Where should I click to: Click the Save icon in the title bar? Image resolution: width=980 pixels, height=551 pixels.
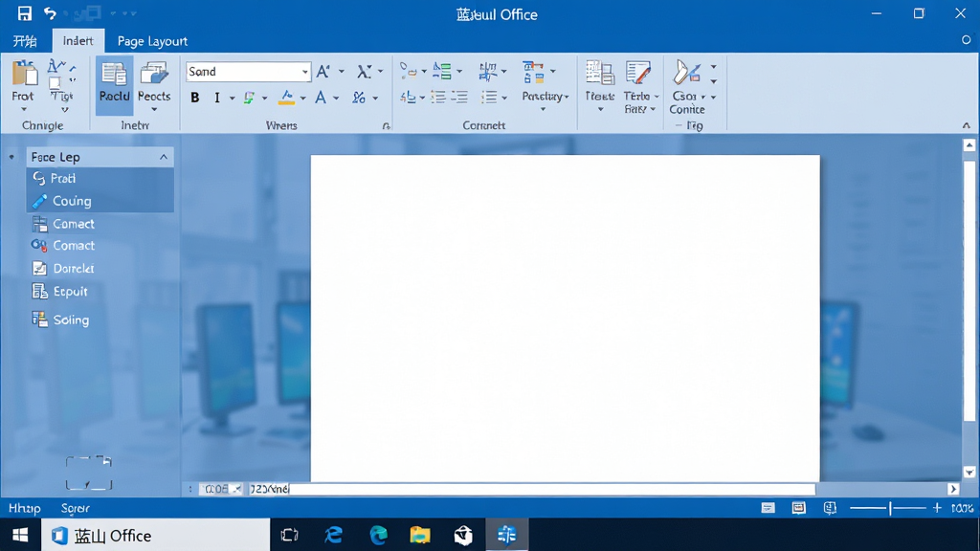point(24,13)
